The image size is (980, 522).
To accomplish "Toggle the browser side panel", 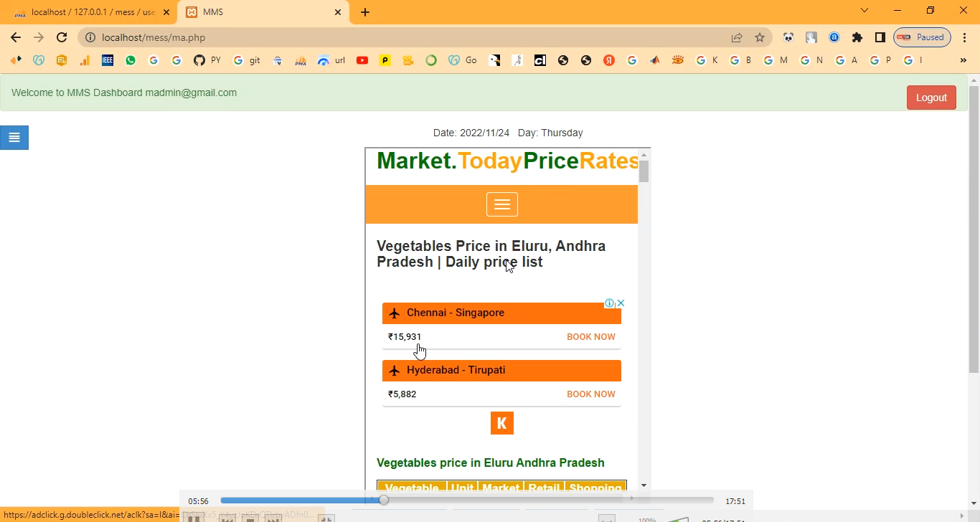I will tap(880, 38).
